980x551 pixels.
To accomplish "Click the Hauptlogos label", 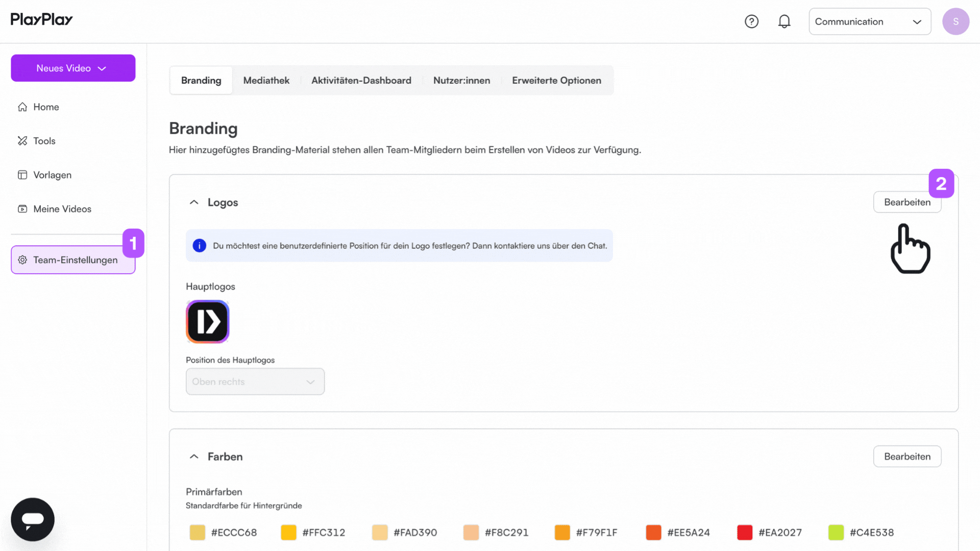I will point(210,287).
